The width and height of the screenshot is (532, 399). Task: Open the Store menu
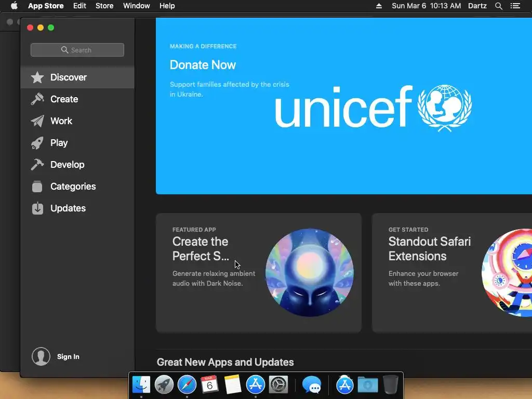pyautogui.click(x=104, y=6)
